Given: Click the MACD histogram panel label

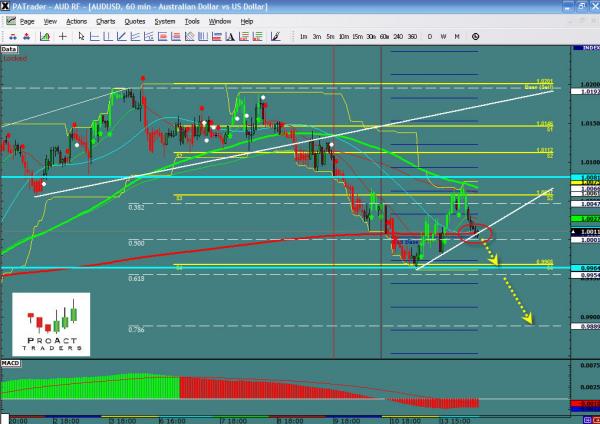Looking at the screenshot, I should point(11,361).
